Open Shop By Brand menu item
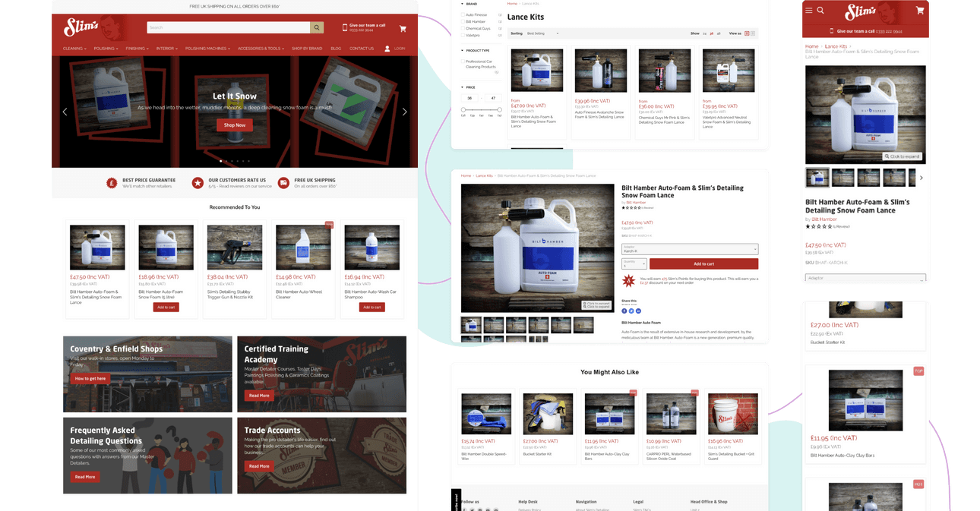This screenshot has height=511, width=980. point(307,49)
